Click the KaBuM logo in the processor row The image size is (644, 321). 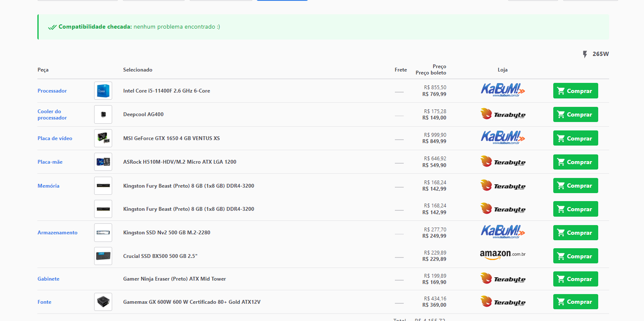pos(503,90)
